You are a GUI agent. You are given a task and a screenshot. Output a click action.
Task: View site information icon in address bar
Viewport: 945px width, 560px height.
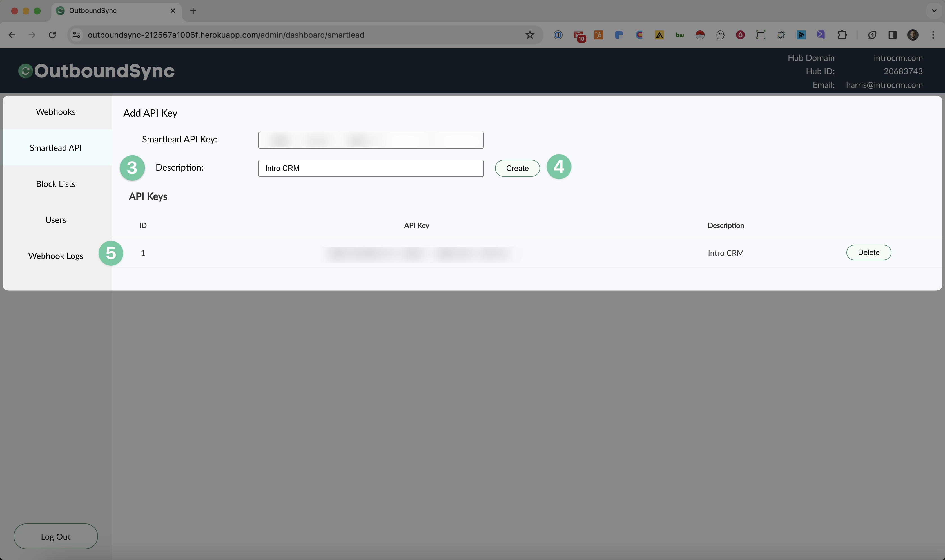(x=77, y=35)
